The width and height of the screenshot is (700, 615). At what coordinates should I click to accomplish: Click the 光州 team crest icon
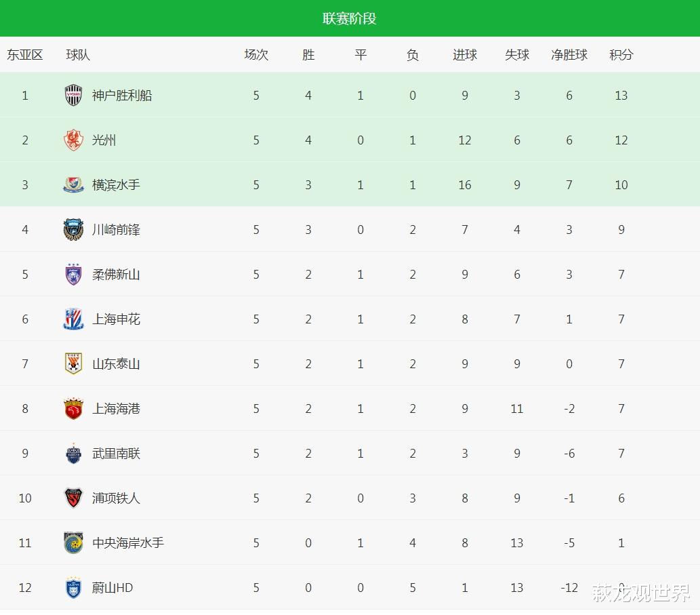click(x=73, y=140)
